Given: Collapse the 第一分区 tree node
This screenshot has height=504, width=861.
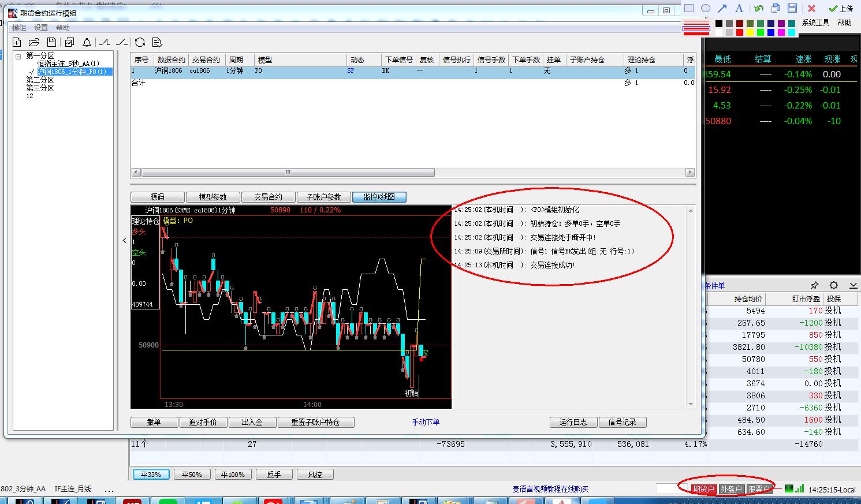Looking at the screenshot, I should (x=18, y=56).
